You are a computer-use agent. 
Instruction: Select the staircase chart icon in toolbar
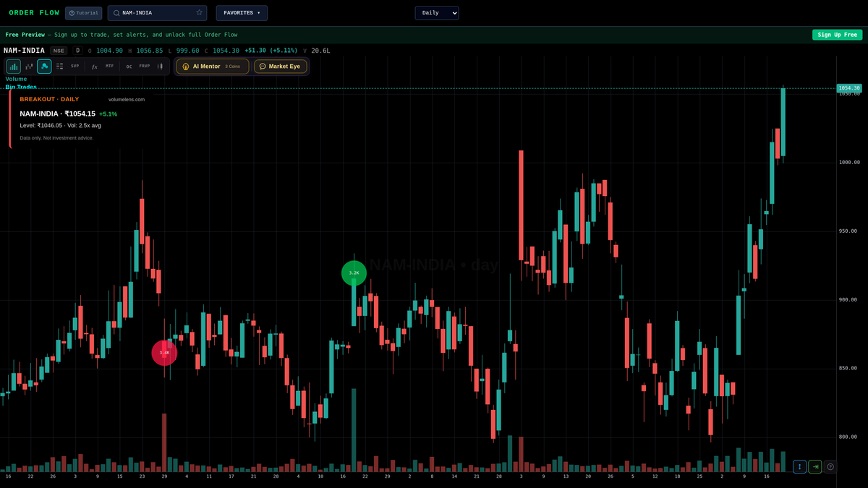coord(29,67)
